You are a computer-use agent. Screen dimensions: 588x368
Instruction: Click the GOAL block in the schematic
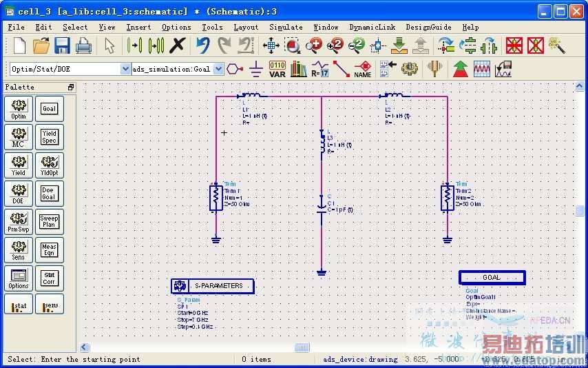492,278
